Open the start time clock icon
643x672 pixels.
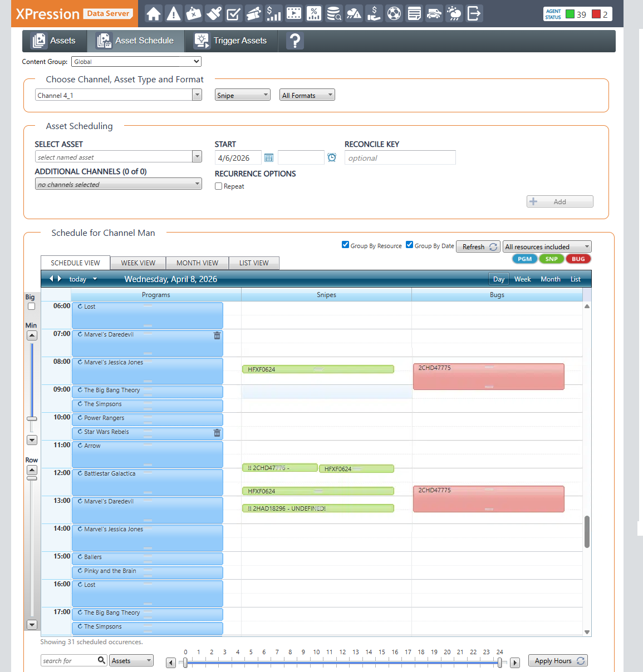tap(332, 158)
